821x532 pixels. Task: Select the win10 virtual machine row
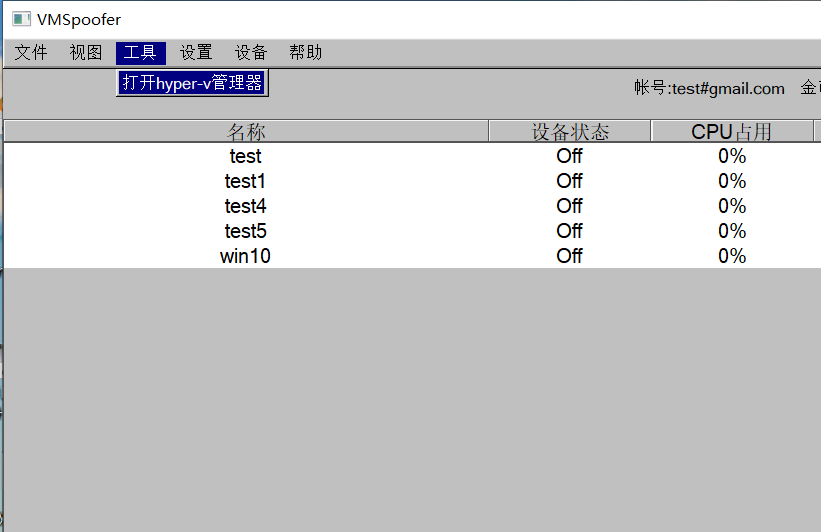pyautogui.click(x=245, y=256)
